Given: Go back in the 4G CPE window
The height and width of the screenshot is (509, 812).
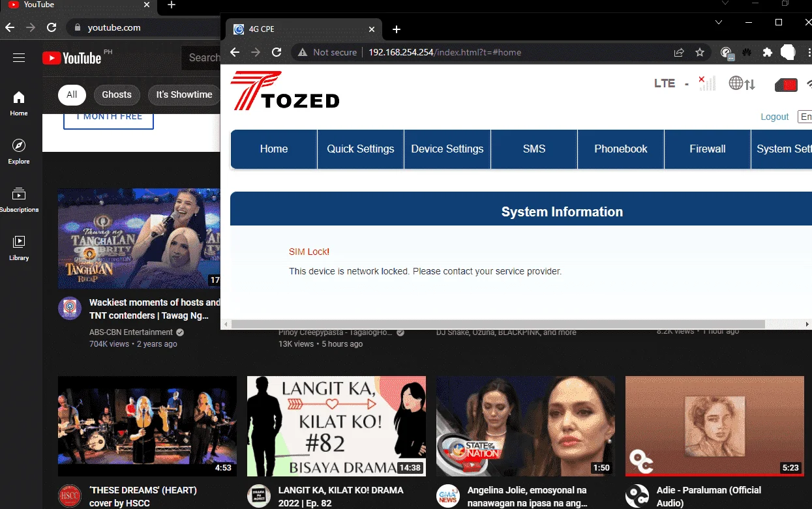Looking at the screenshot, I should 235,52.
